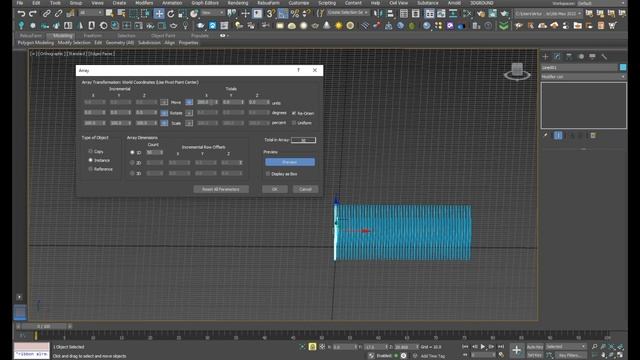Image resolution: width=640 pixels, height=360 pixels.
Task: Click the Redo arrow icon
Action: point(33,13)
